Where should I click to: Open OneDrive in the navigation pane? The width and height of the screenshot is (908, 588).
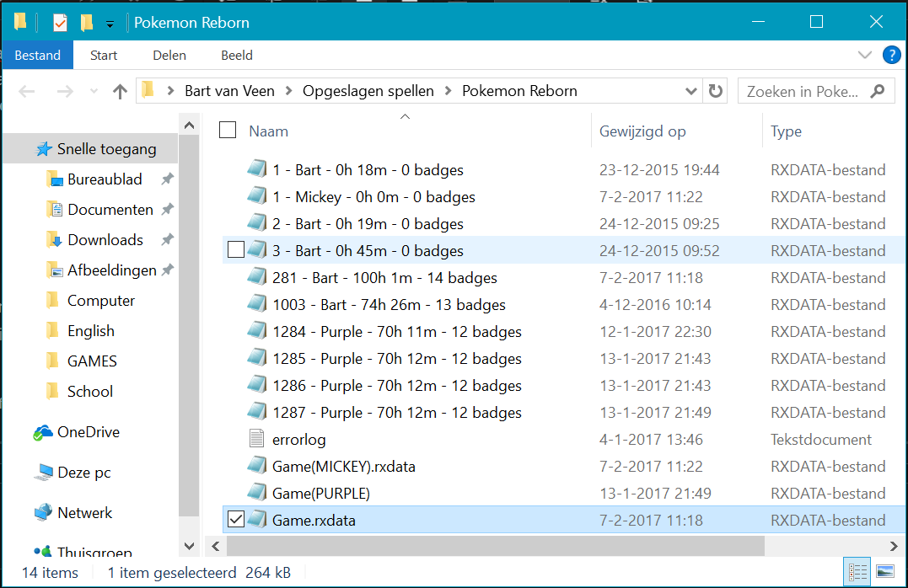point(88,432)
